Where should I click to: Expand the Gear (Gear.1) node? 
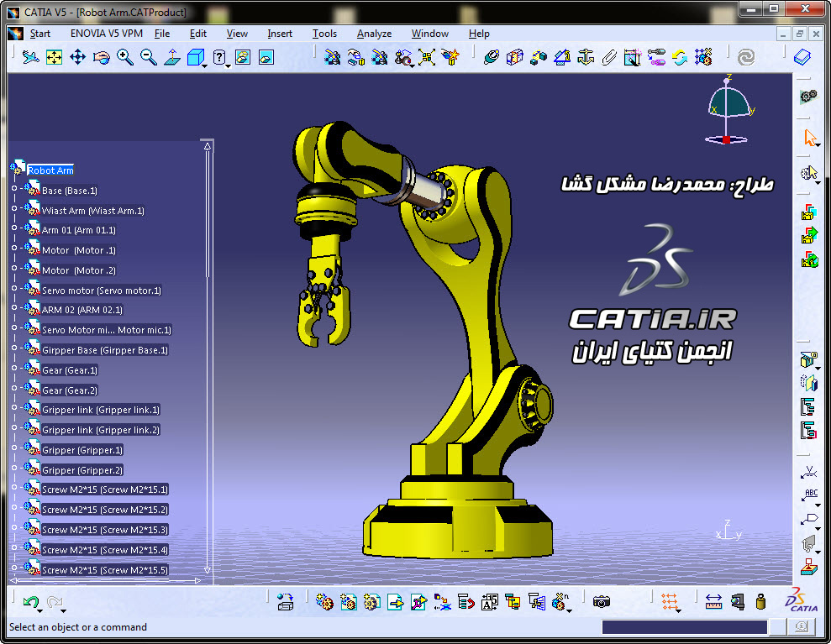14,368
